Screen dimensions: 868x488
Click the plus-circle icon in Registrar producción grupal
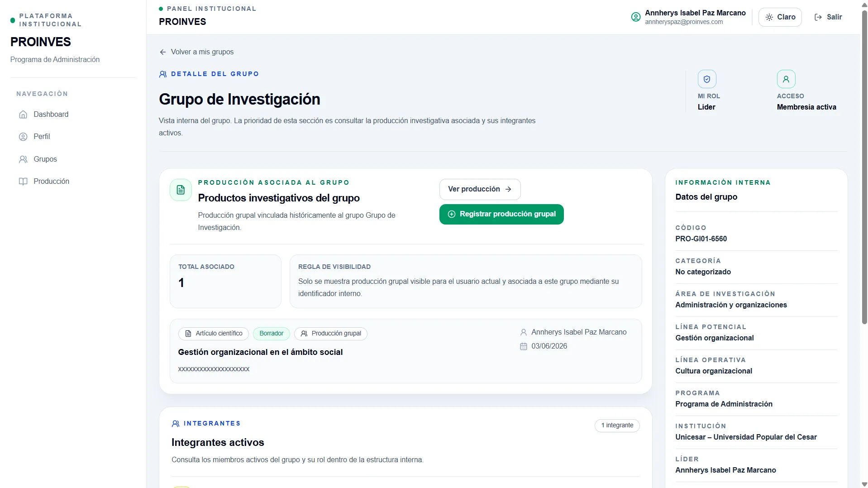point(452,214)
